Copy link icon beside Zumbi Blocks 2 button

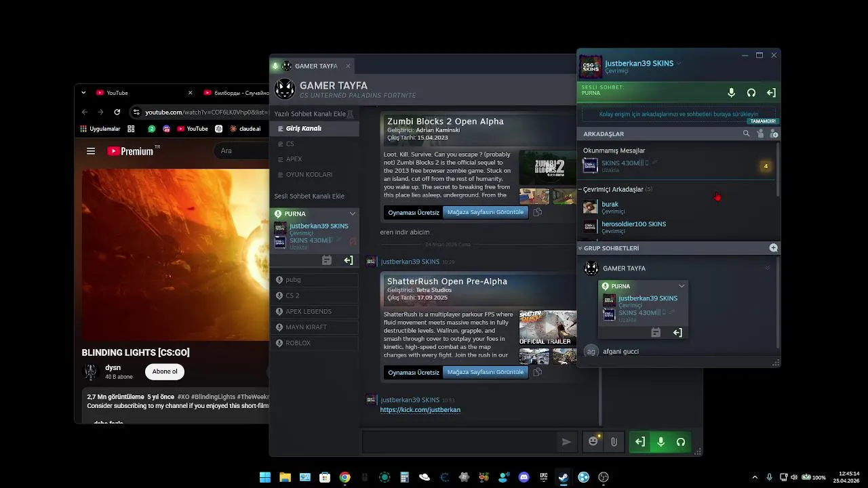537,212
